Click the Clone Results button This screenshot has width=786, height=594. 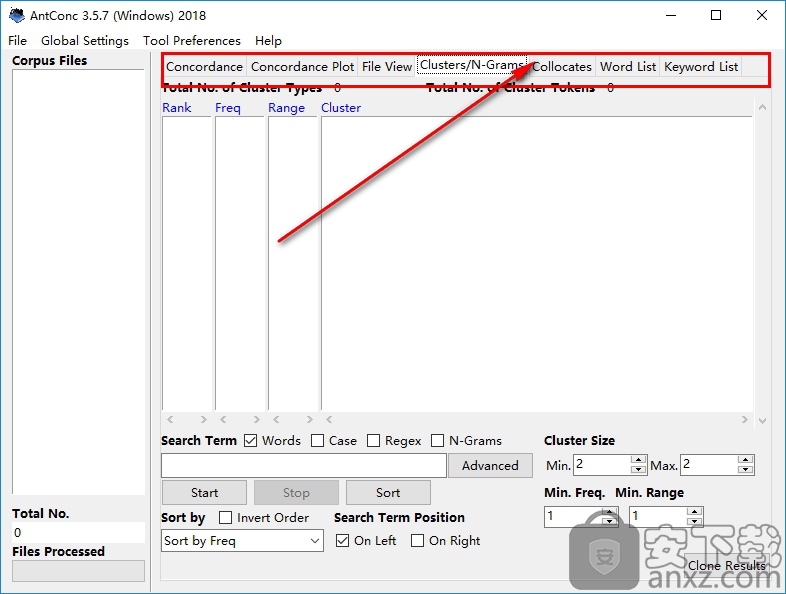[x=726, y=565]
